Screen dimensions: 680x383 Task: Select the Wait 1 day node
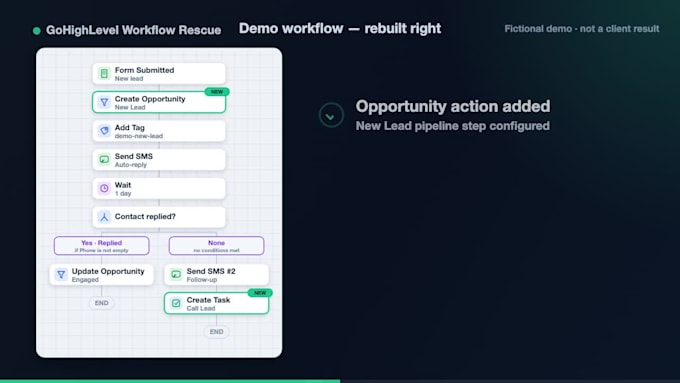point(159,188)
